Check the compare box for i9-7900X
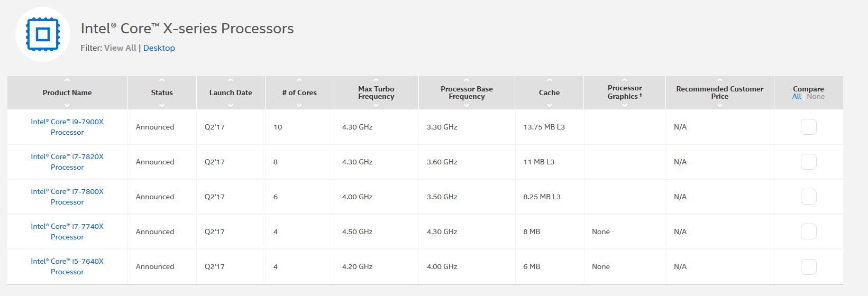The height and width of the screenshot is (296, 868). tap(808, 127)
